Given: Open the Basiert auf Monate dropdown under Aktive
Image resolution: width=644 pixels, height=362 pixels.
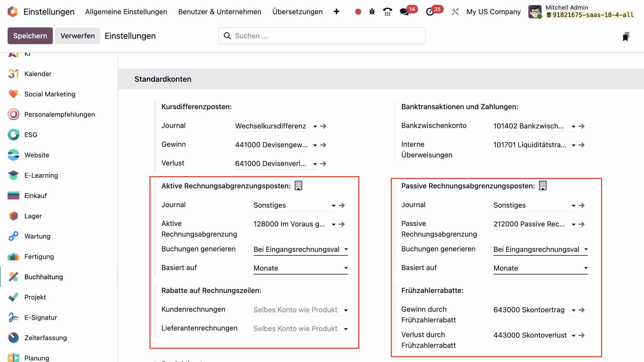Looking at the screenshot, I should pyautogui.click(x=300, y=268).
